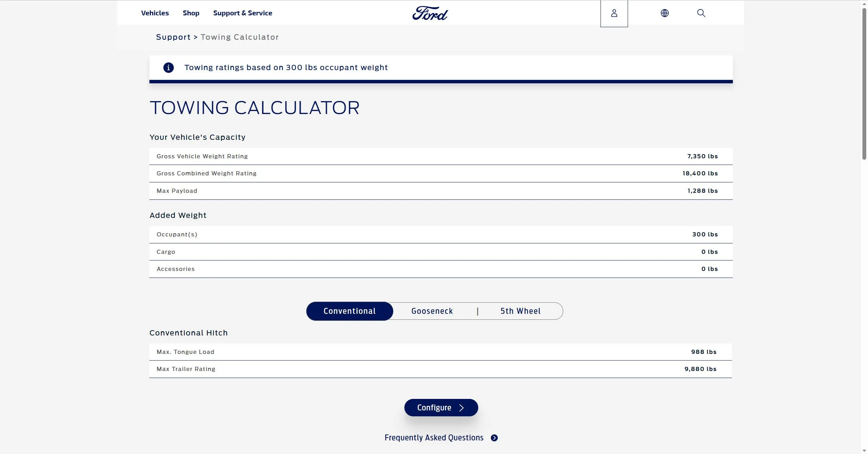Viewport: 868px width, 454px height.
Task: Click the page vertical scrollbar thumb
Action: pos(864,83)
